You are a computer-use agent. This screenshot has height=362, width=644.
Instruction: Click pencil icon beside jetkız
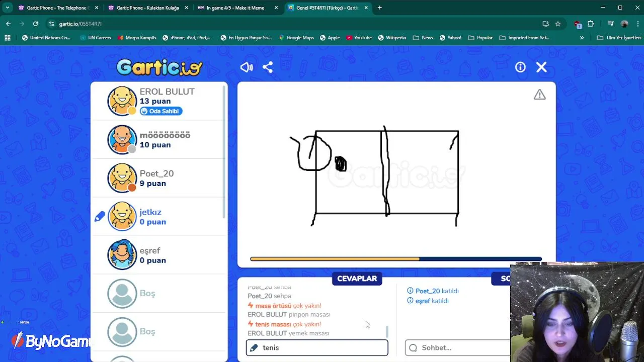click(x=100, y=217)
